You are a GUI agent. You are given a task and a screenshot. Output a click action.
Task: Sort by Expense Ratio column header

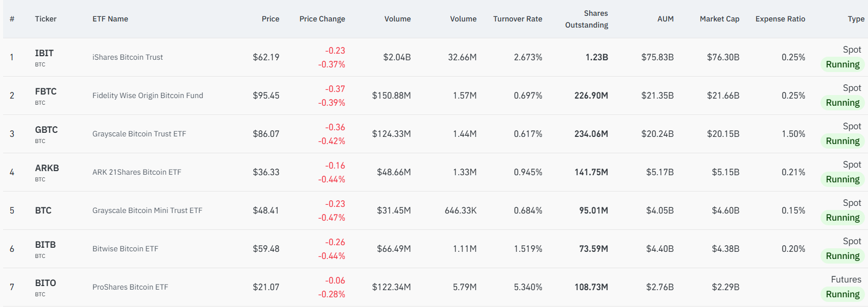pos(780,19)
